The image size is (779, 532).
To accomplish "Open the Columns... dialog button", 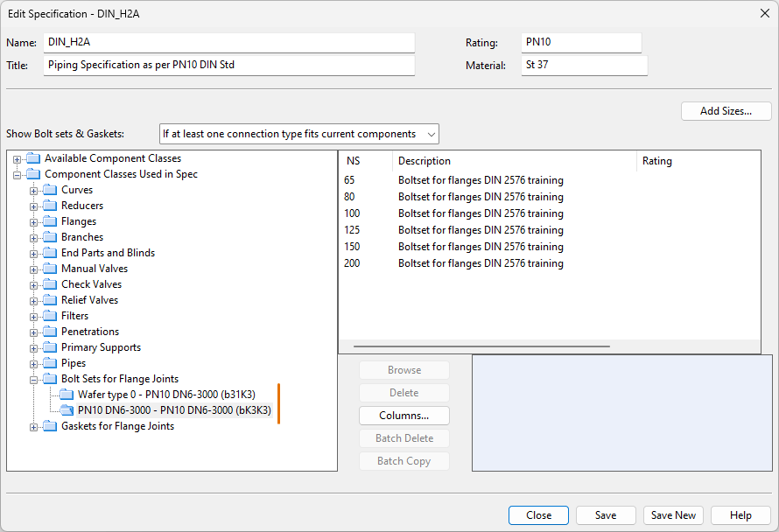I will [x=404, y=416].
